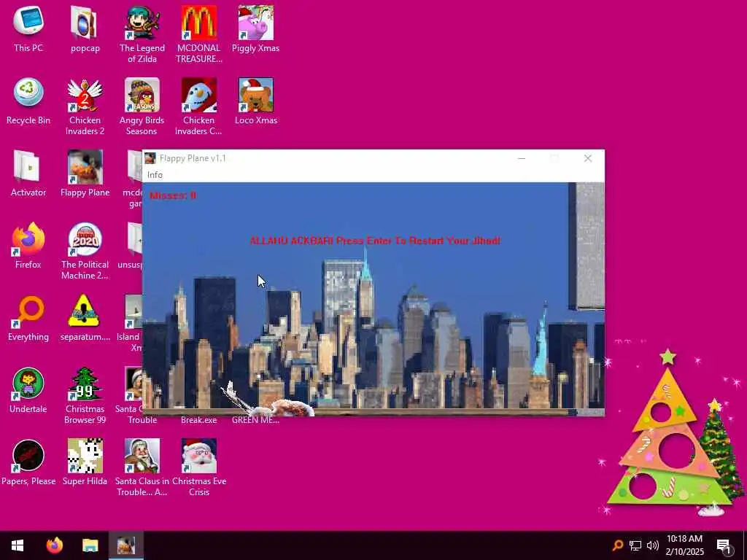This screenshot has width=747, height=560.
Task: Open the notification center icon
Action: [724, 545]
